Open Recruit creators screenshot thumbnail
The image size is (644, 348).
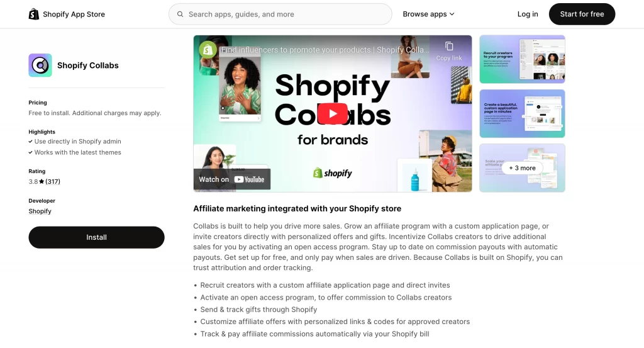pyautogui.click(x=522, y=59)
